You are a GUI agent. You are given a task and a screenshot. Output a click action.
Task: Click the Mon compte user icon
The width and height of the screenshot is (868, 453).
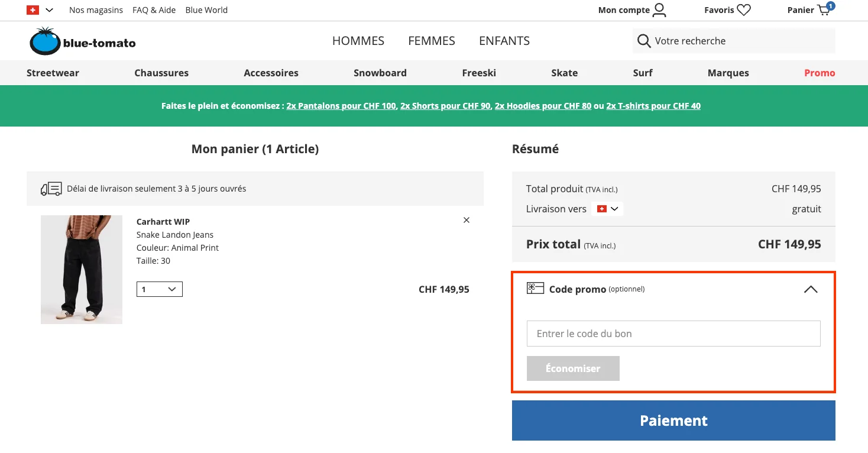point(659,9)
